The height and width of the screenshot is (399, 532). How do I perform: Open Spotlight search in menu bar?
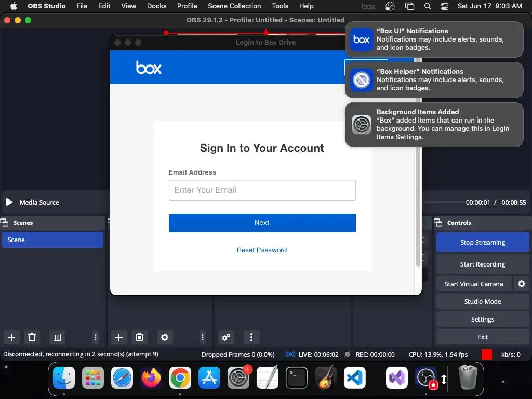tap(428, 6)
